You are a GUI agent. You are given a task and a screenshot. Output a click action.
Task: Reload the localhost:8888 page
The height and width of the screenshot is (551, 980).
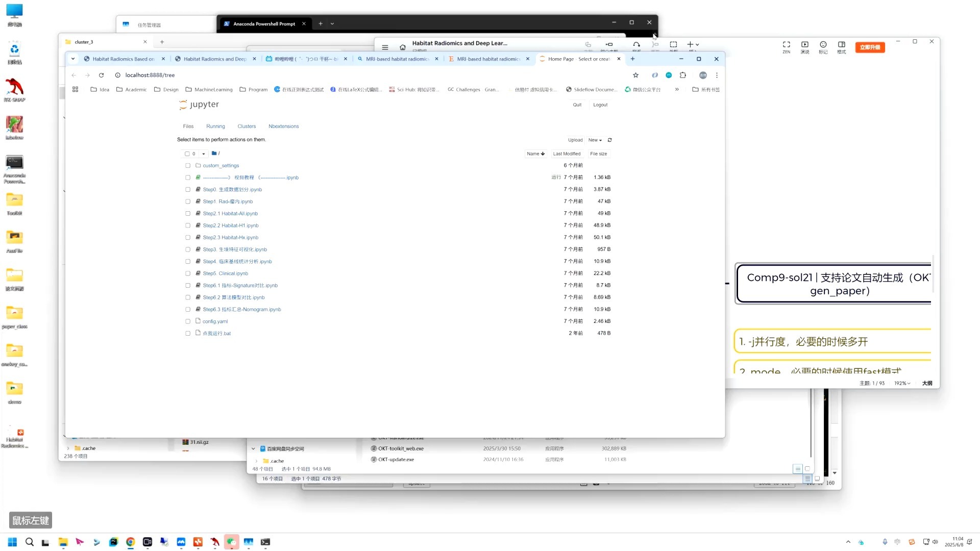coord(101,75)
